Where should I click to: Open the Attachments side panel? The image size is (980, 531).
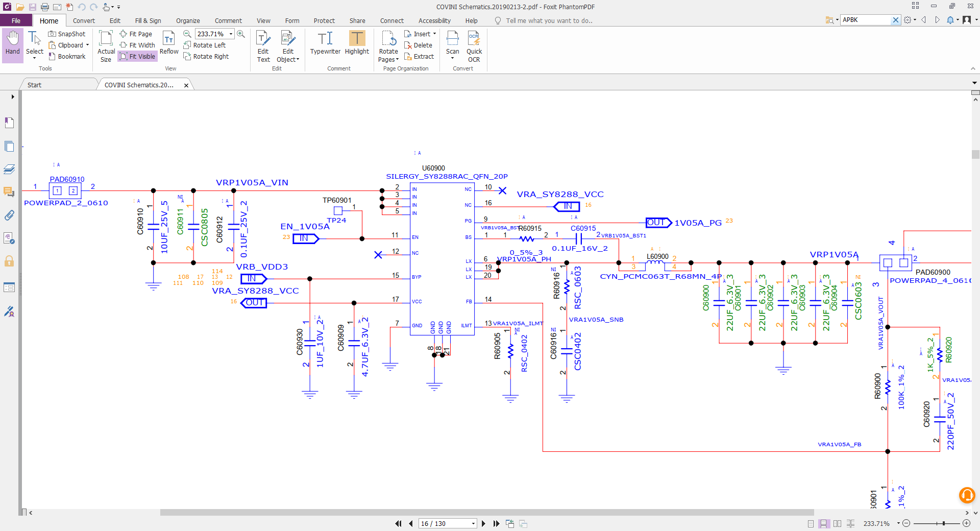[x=9, y=215]
